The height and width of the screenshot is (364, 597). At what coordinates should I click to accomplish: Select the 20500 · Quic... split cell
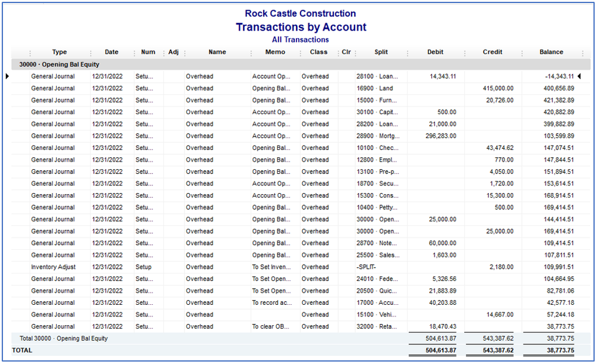coord(377,291)
